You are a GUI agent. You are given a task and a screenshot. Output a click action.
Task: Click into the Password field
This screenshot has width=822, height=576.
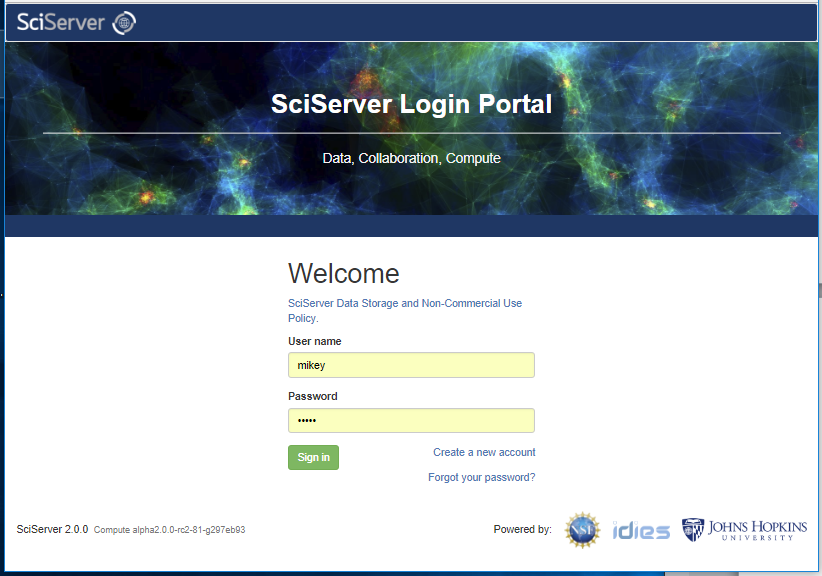[x=411, y=420]
